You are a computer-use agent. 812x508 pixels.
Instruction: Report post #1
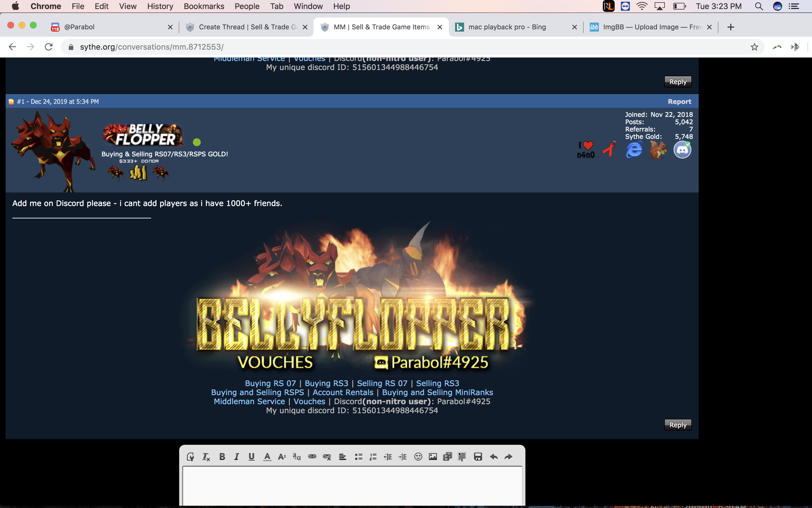[x=679, y=102]
